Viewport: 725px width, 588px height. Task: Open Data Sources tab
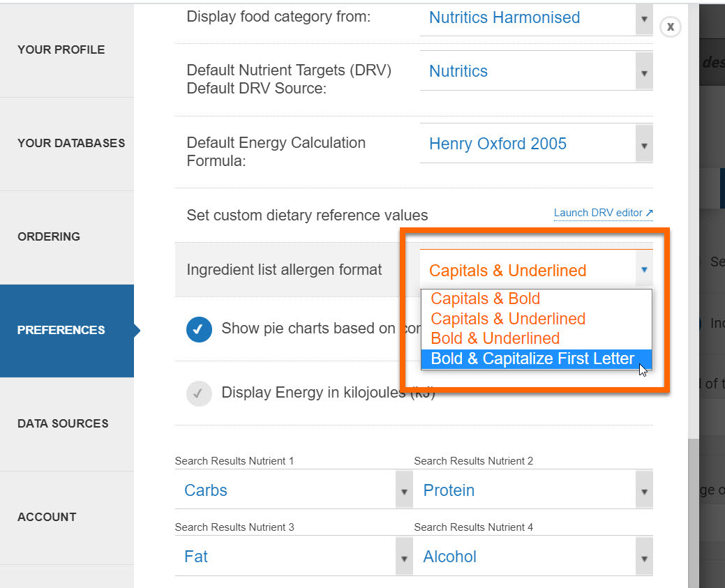click(63, 423)
